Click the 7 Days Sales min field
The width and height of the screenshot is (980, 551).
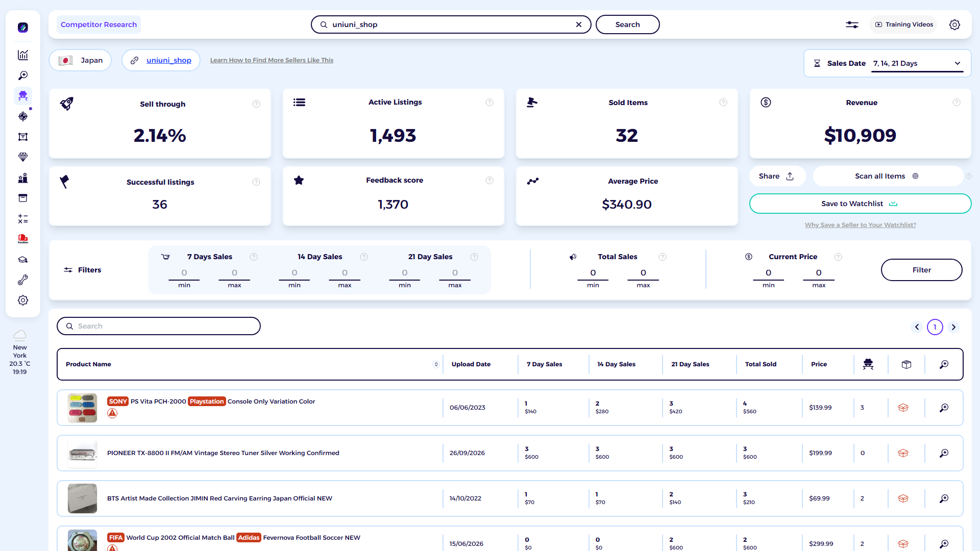tap(184, 273)
